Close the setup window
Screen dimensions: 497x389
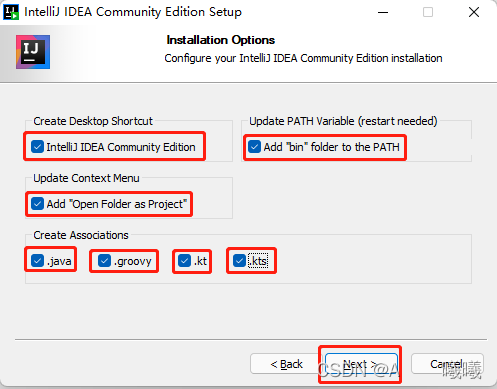474,12
